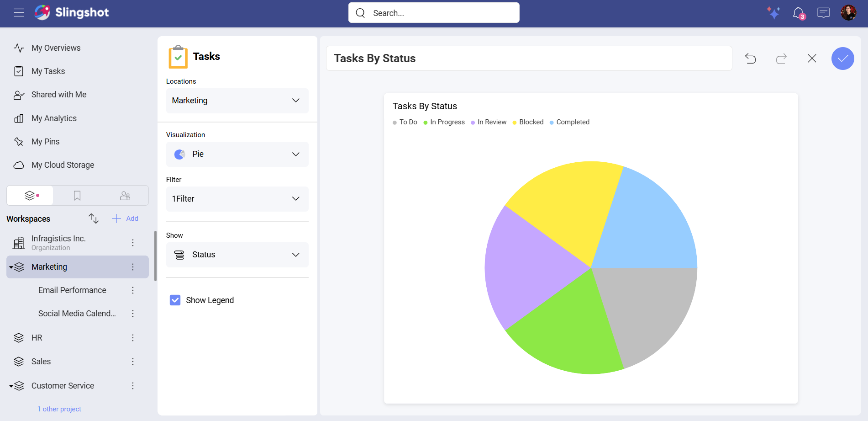This screenshot has height=421, width=868.
Task: Toggle Blocked in the chart legend
Action: [528, 122]
